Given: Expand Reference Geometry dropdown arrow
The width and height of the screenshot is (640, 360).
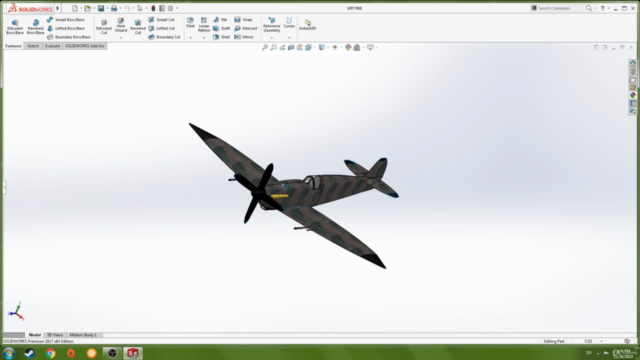Looking at the screenshot, I should point(271,38).
